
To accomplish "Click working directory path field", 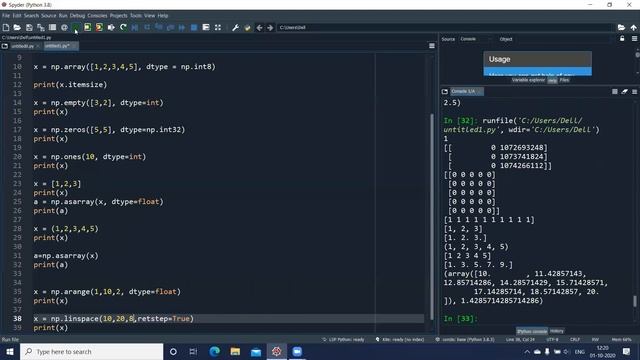I will pos(445,27).
